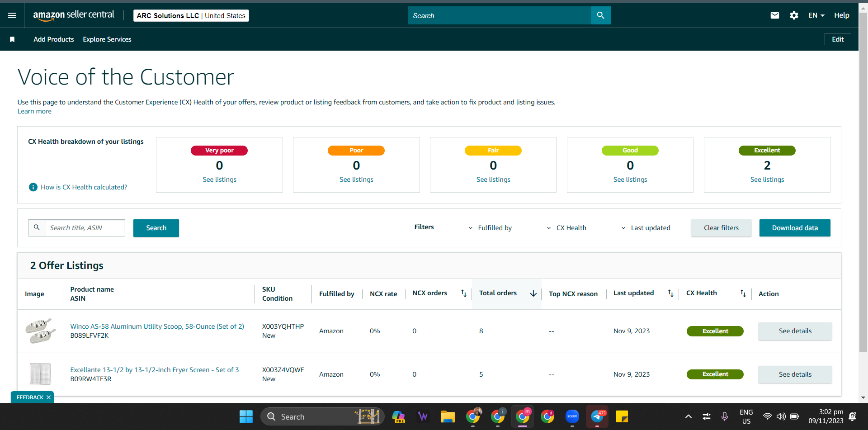Screen dimensions: 868x430
Task: Show hidden system tray icons
Action: pos(688,416)
